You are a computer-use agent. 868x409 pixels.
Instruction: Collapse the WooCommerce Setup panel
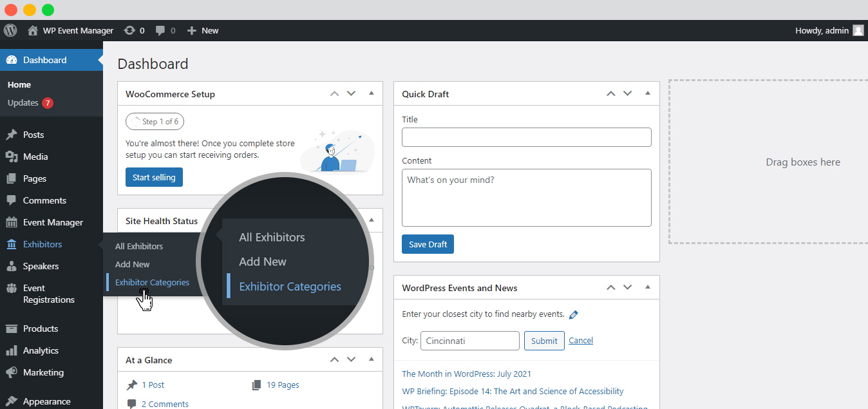coord(372,93)
